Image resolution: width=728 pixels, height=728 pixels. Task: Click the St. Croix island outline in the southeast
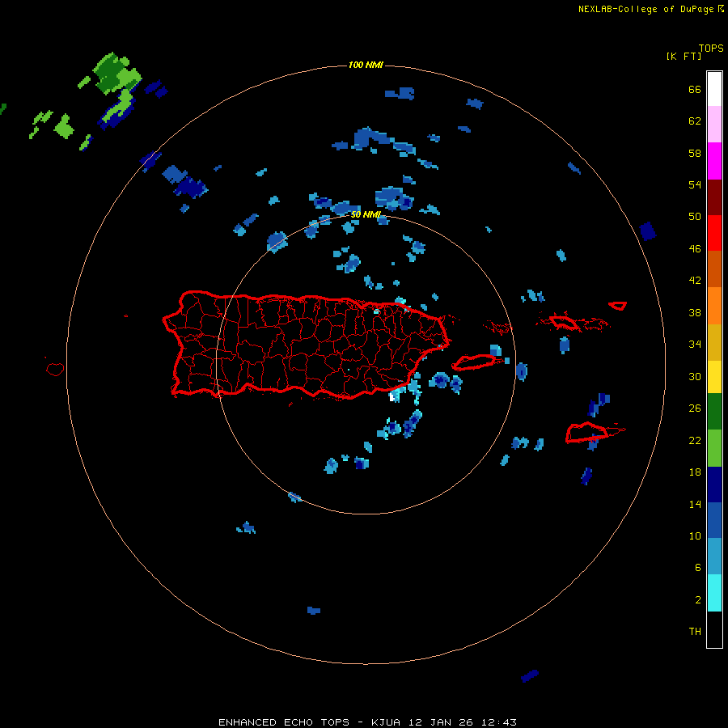587,432
